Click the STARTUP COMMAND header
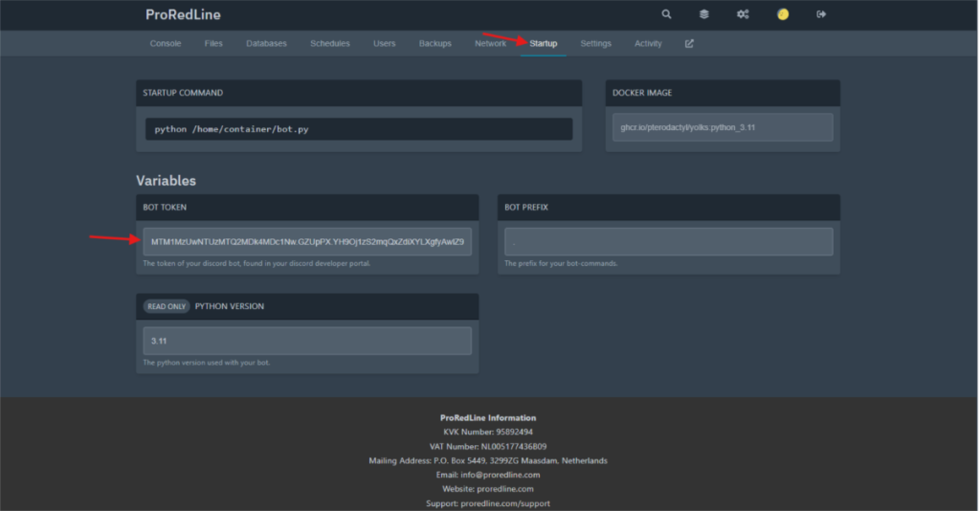This screenshot has width=980, height=511. [x=183, y=93]
